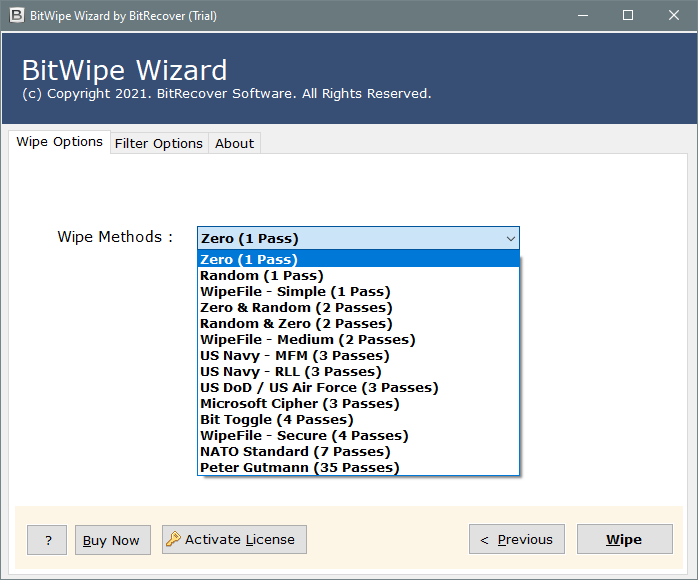The height and width of the screenshot is (580, 698).
Task: Pick Bit Toggle (4 Passes)
Action: point(358,420)
